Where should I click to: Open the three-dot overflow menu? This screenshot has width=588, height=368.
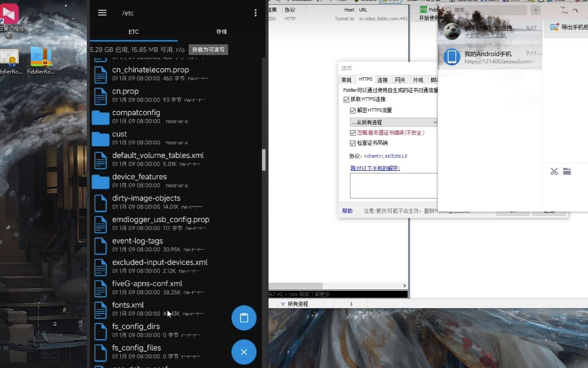click(255, 13)
